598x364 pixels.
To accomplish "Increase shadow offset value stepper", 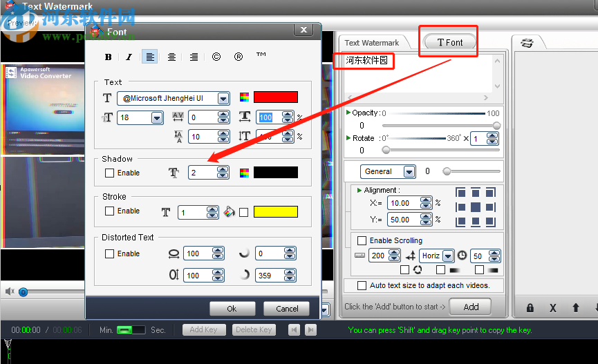I will [x=223, y=170].
